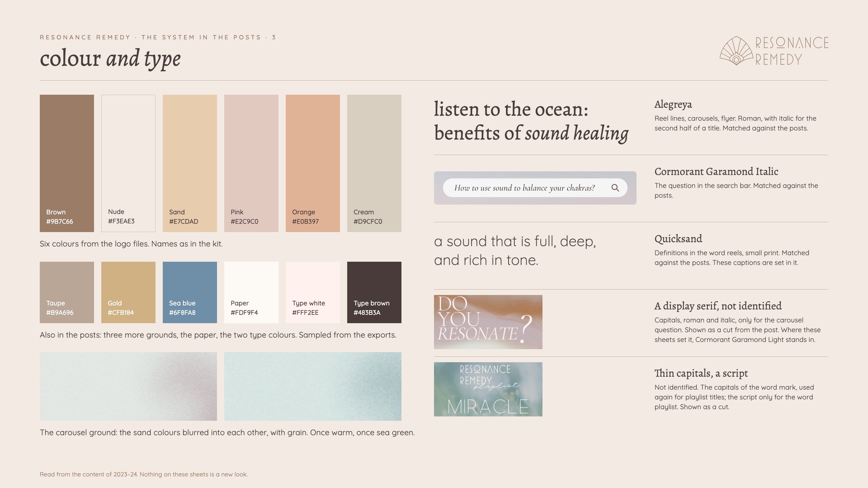Screen dimensions: 868x488
Task: Click the 'colour and type' page title
Action: 110,59
